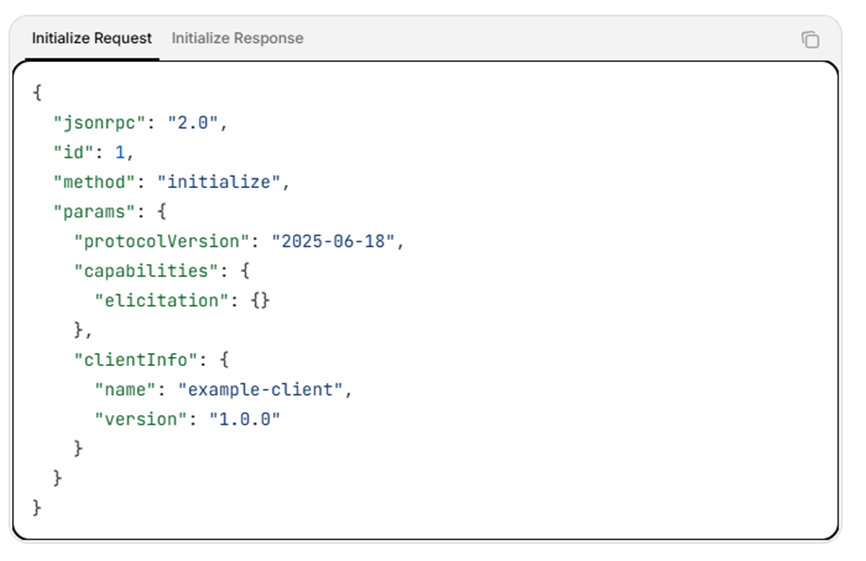This screenshot has width=866, height=561.
Task: Click the "jsonrpc" key in the code
Action: 95,123
